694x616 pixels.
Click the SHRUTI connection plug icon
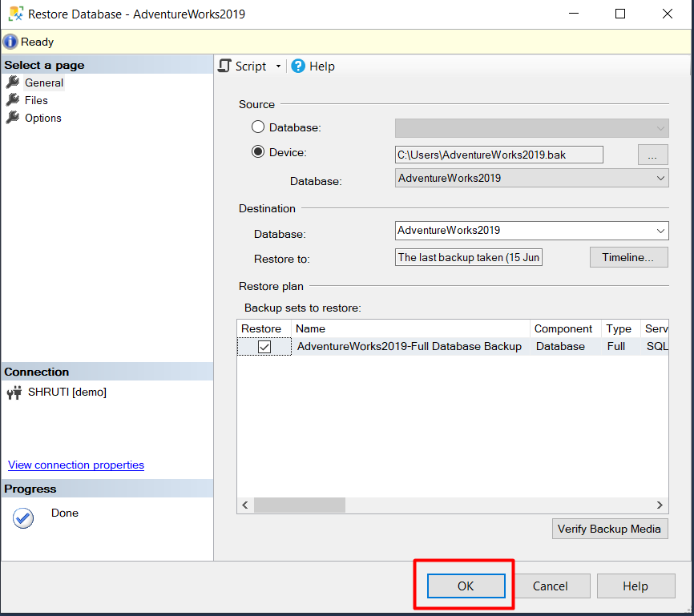14,393
